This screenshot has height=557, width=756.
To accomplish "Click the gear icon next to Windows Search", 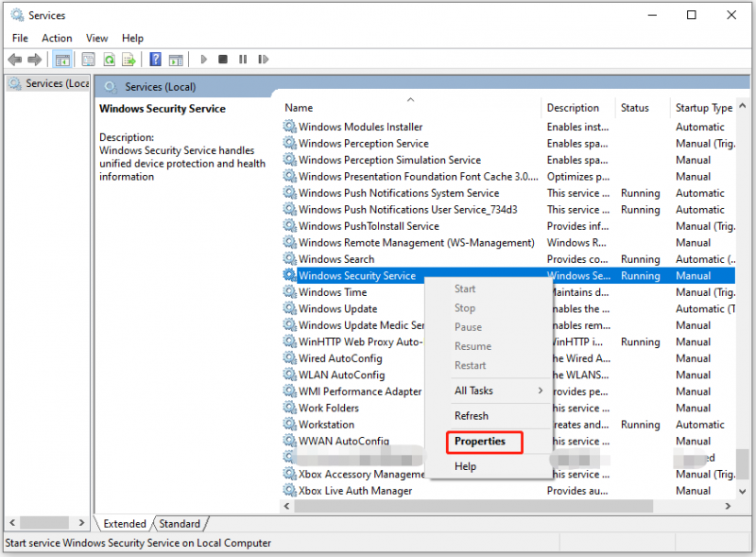I will pos(289,259).
